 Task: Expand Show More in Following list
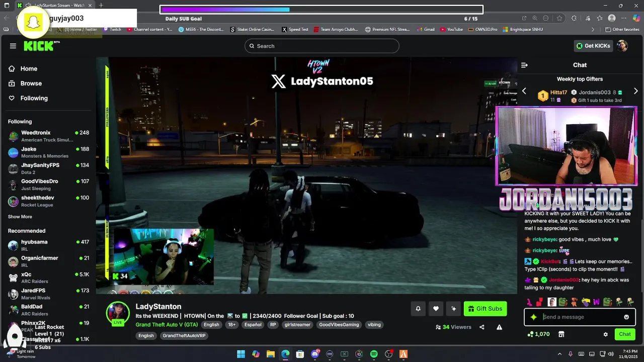coord(20,217)
